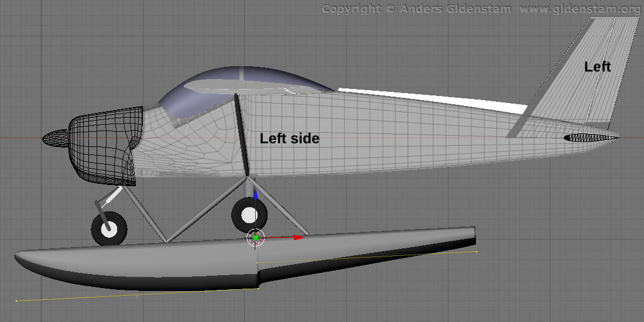Viewport: 644px width, 322px height.
Task: Click the "Left side" fuselage label
Action: tap(290, 139)
